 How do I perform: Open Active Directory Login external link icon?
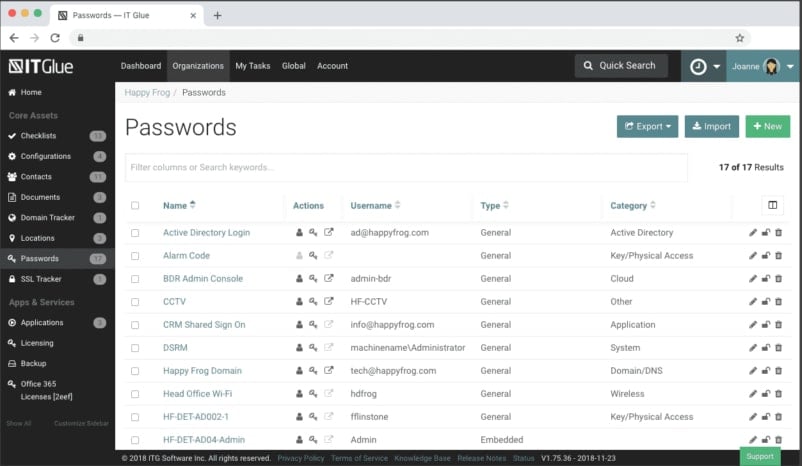coord(329,232)
